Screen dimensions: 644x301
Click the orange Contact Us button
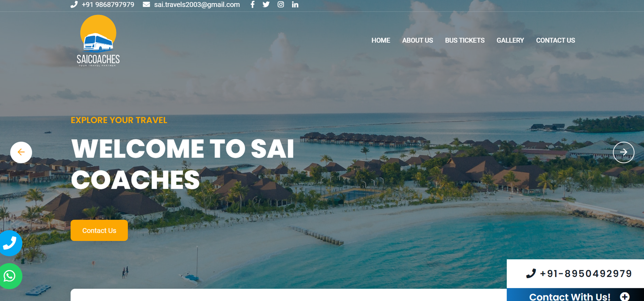coord(99,230)
